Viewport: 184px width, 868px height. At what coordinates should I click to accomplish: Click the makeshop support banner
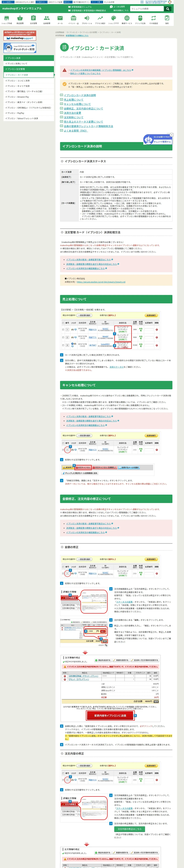tap(20, 36)
